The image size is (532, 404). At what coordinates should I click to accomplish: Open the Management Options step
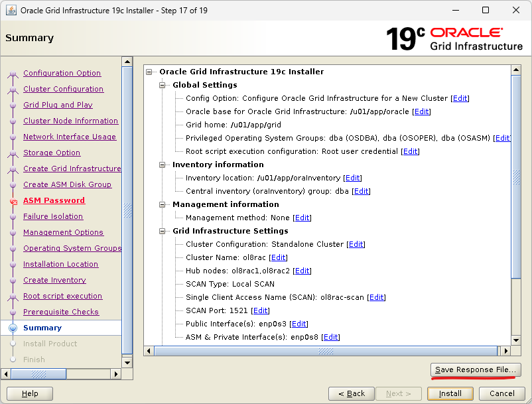click(x=63, y=233)
